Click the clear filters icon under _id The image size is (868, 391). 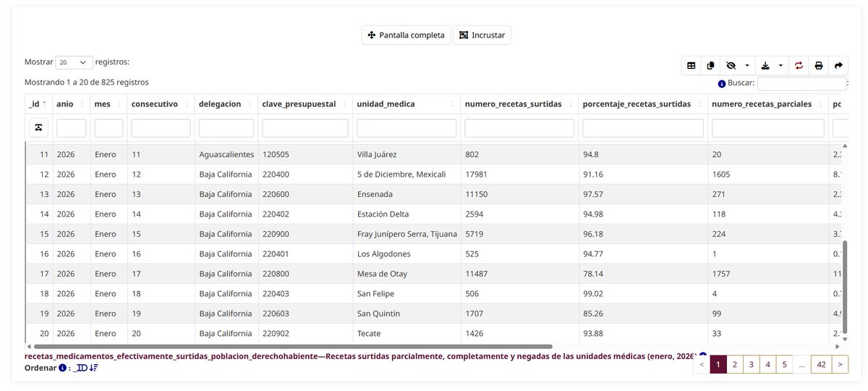point(38,127)
